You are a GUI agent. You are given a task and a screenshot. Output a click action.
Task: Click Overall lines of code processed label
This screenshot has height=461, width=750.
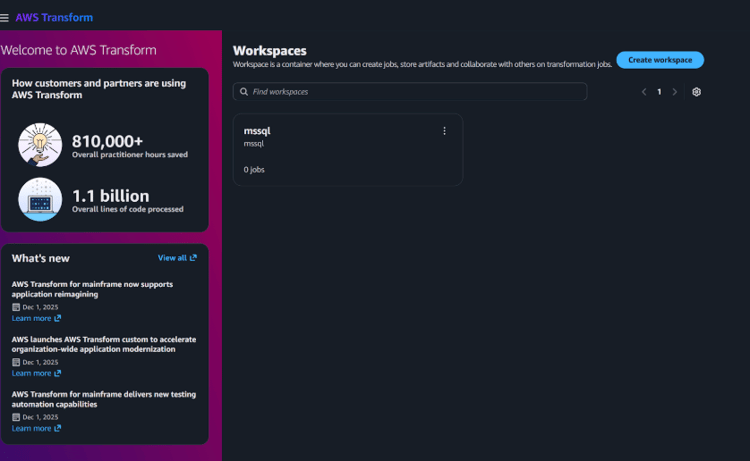[128, 209]
